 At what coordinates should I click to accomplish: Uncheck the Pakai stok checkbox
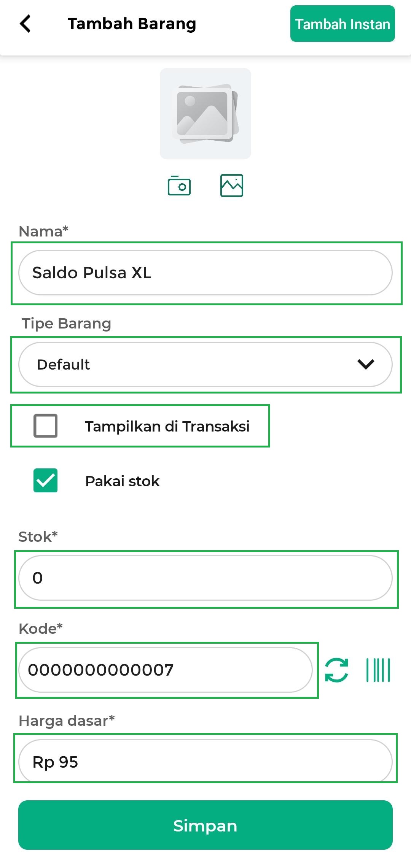45,481
